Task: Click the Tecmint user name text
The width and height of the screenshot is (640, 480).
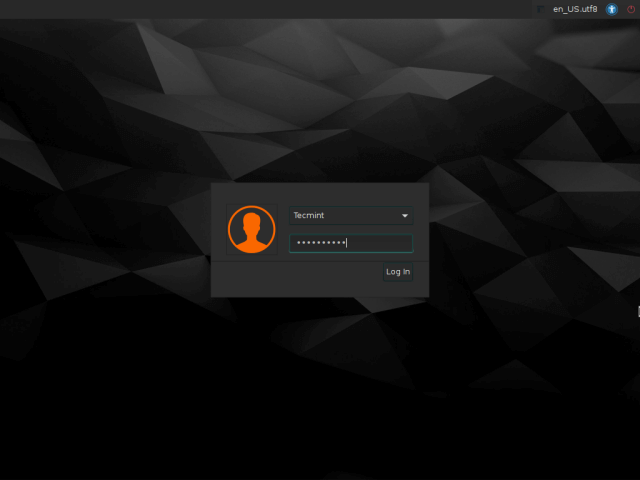Action: 309,215
